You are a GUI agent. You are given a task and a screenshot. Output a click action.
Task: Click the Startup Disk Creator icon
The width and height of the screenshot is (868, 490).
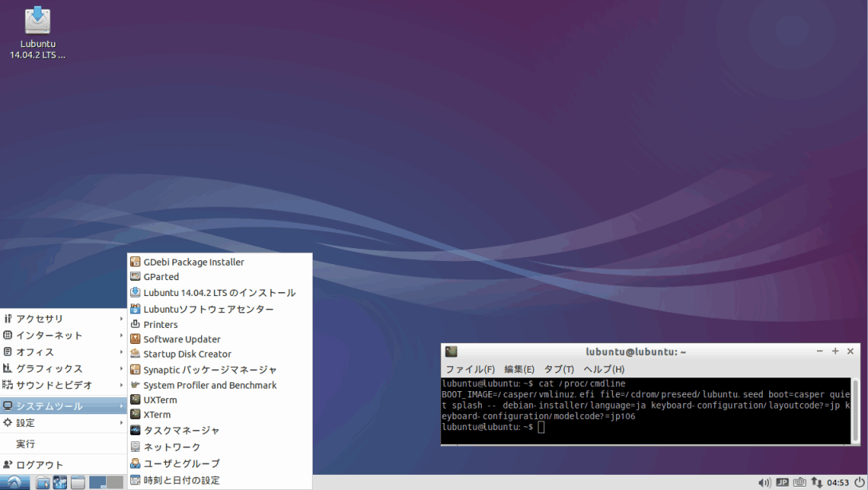(x=135, y=354)
